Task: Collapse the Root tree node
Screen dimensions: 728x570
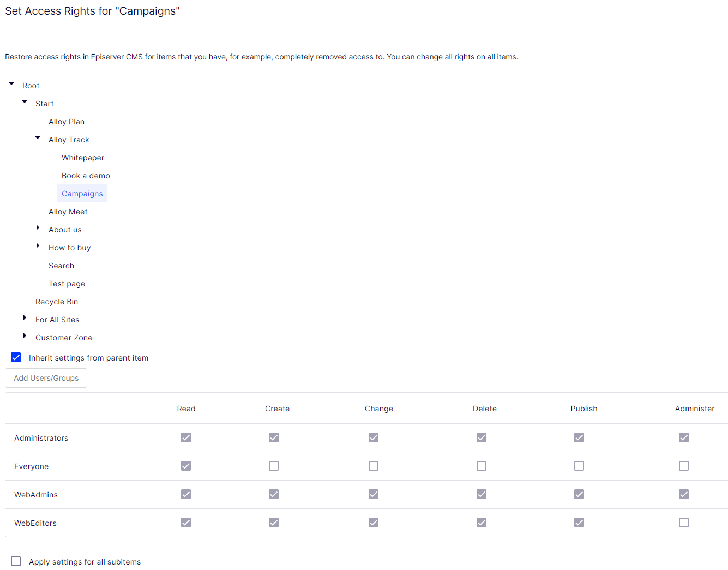Action: 11,83
